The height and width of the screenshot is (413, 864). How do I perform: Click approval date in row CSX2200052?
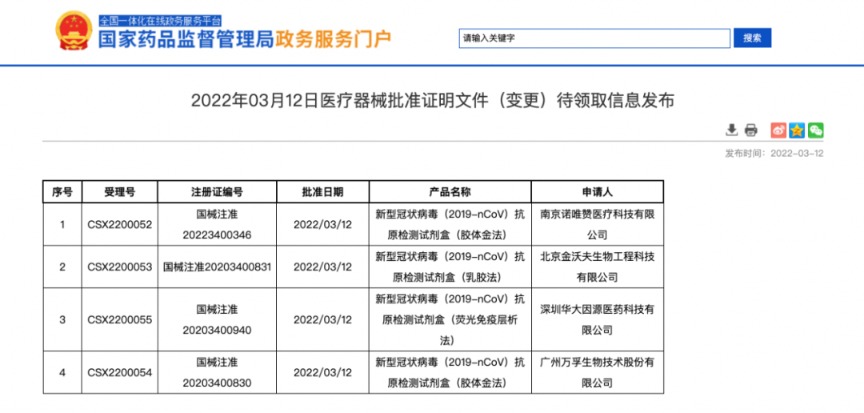(x=323, y=225)
